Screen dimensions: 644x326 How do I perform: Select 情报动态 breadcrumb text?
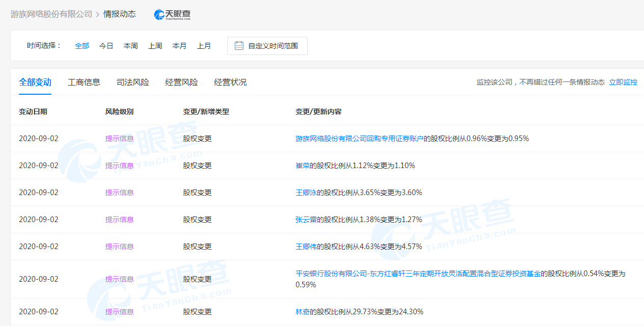120,14
